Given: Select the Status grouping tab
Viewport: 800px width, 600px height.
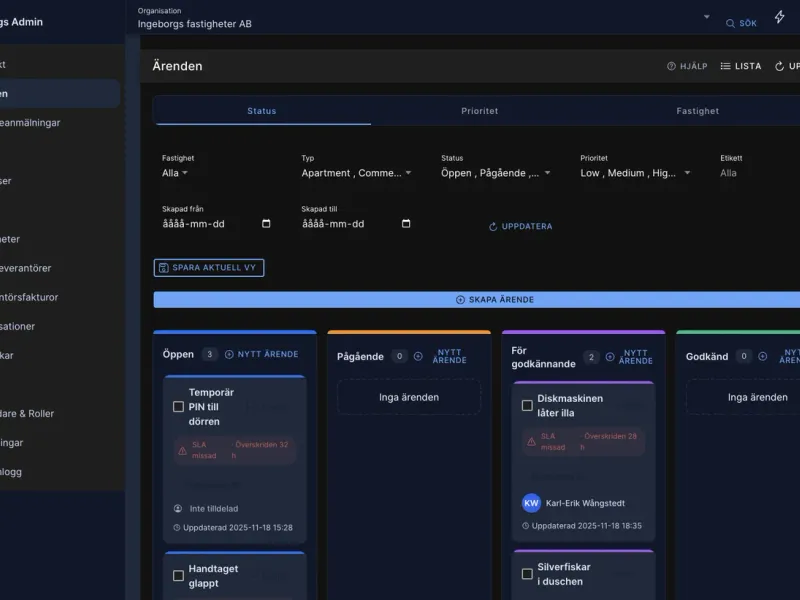Looking at the screenshot, I should 262,111.
